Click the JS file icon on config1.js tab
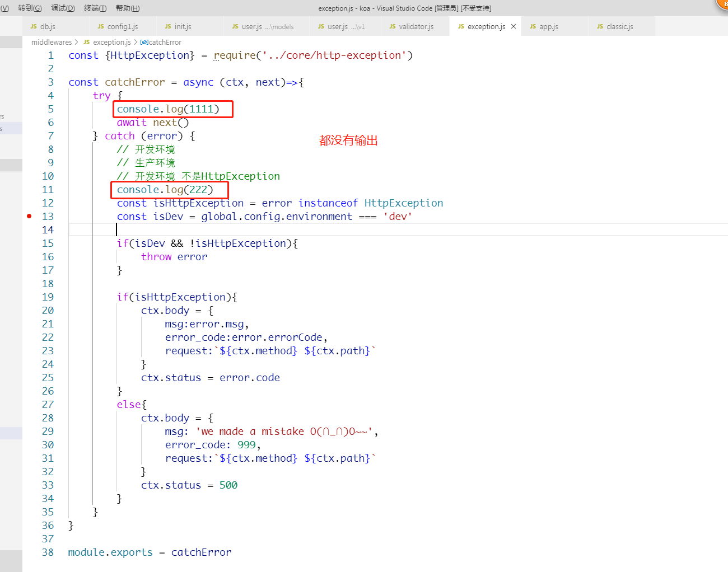The height and width of the screenshot is (572, 728). [100, 26]
